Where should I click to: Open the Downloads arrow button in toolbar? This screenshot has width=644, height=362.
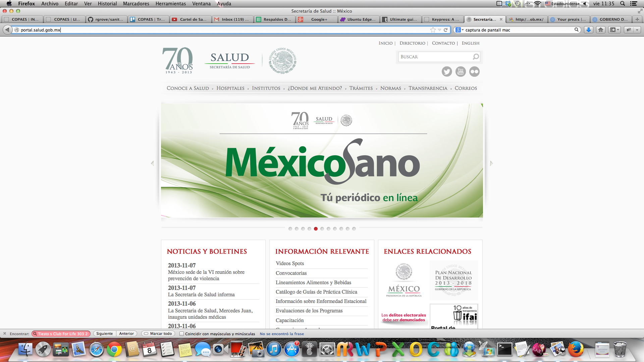click(x=588, y=30)
